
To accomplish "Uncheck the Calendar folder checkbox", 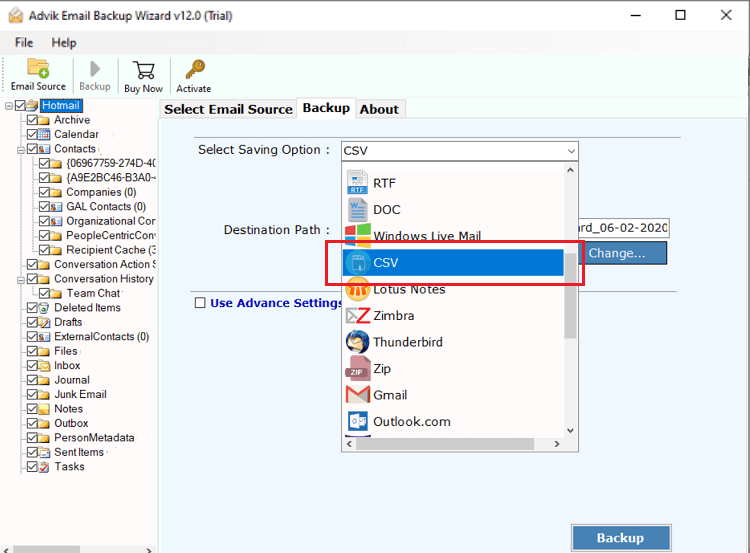I will [x=32, y=134].
